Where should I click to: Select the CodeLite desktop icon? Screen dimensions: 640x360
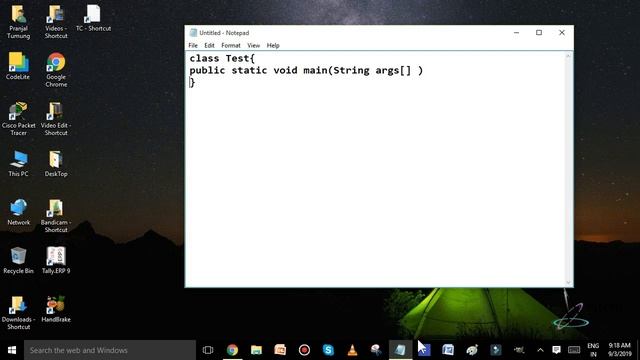coord(18,66)
